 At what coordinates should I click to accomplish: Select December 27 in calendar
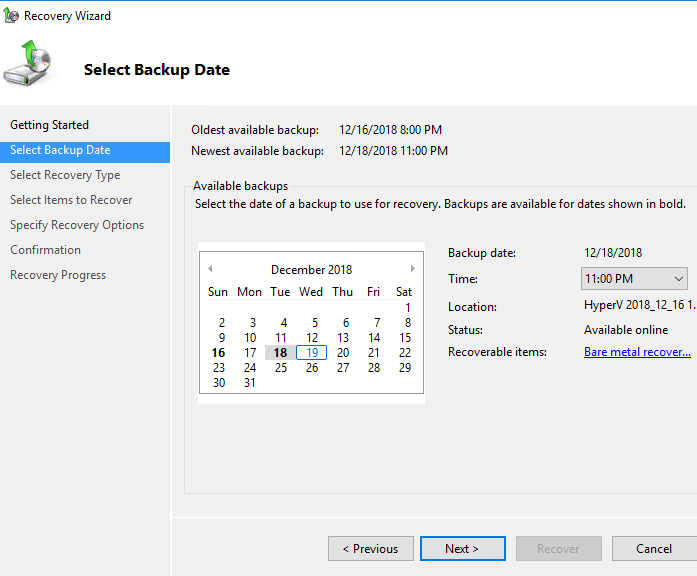(343, 368)
